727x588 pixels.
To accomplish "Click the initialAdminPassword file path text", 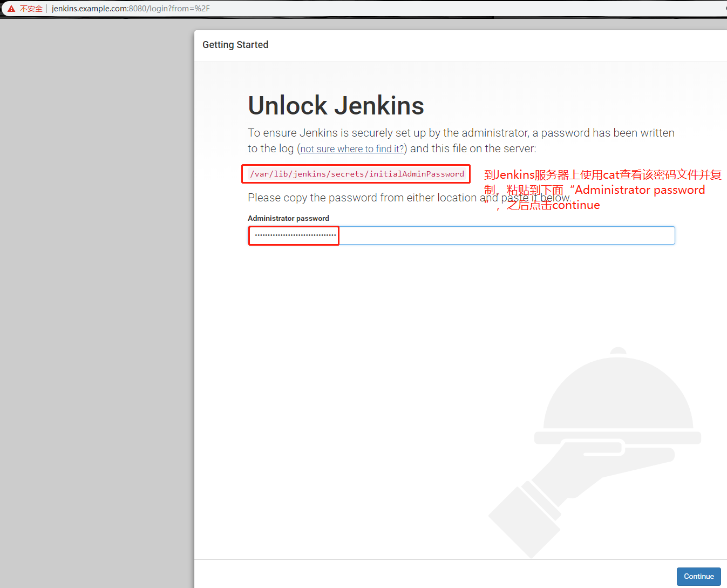I will point(357,174).
